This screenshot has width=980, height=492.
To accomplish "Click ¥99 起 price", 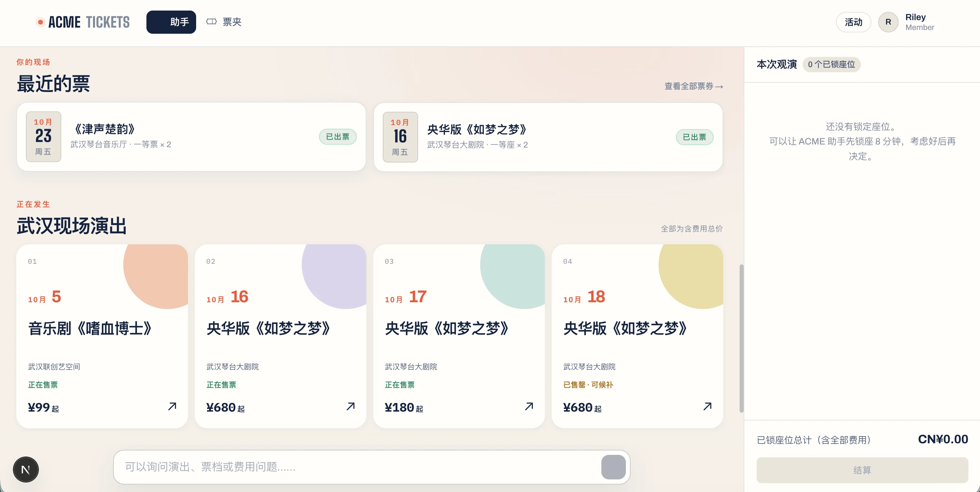I will (x=43, y=408).
